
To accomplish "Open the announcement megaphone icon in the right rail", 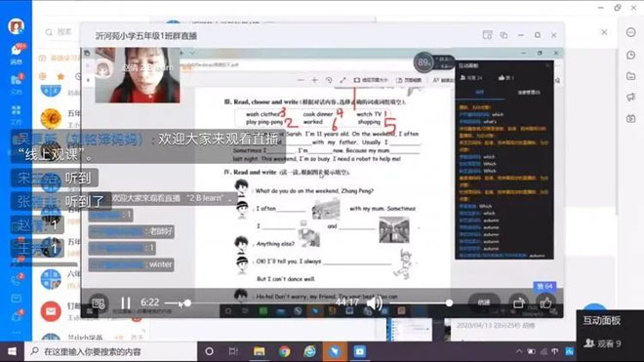I will point(631,97).
